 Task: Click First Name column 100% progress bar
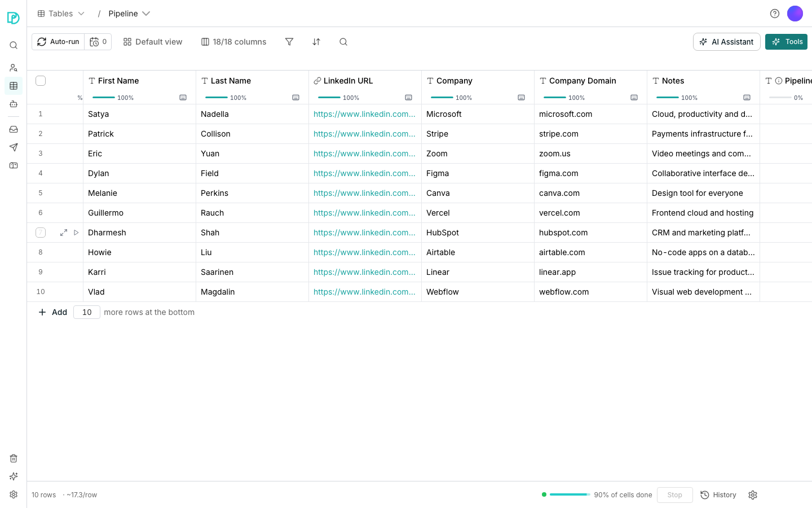point(104,98)
